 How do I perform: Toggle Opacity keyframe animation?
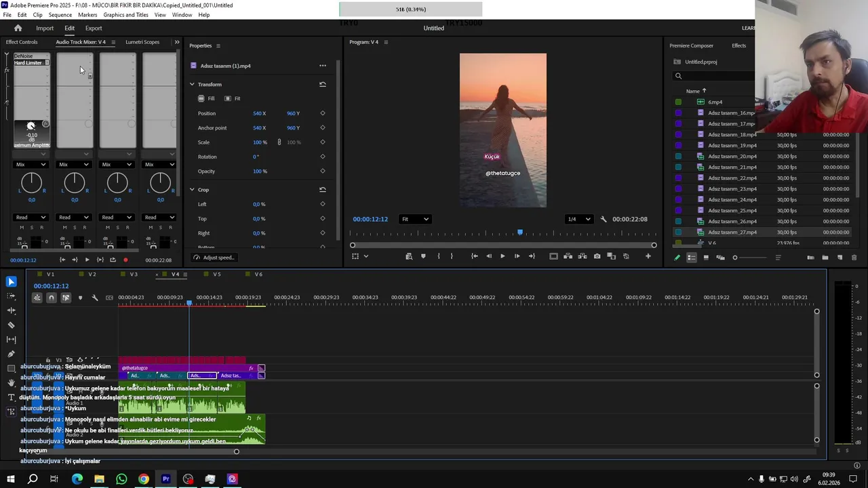[x=323, y=171]
